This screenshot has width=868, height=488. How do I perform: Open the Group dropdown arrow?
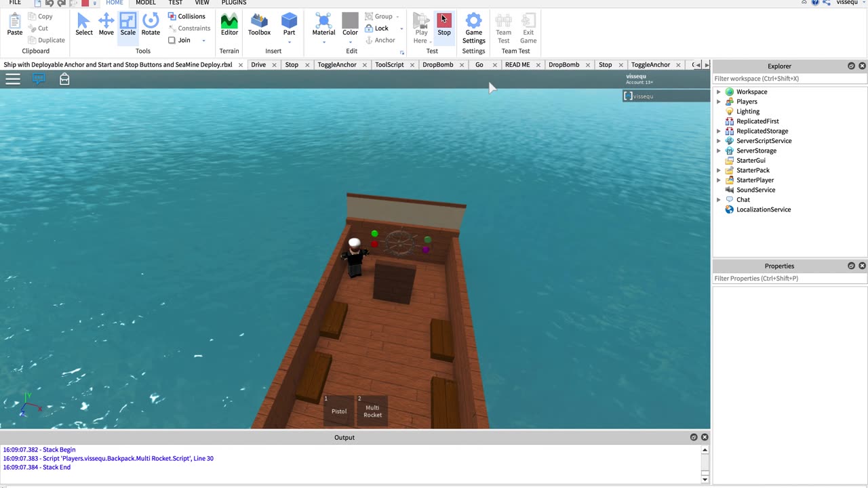tap(397, 16)
